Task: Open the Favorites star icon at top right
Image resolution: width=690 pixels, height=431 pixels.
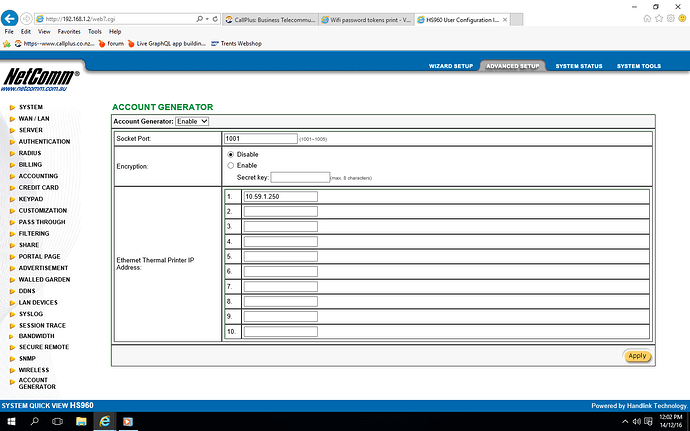Action: tap(659, 18)
